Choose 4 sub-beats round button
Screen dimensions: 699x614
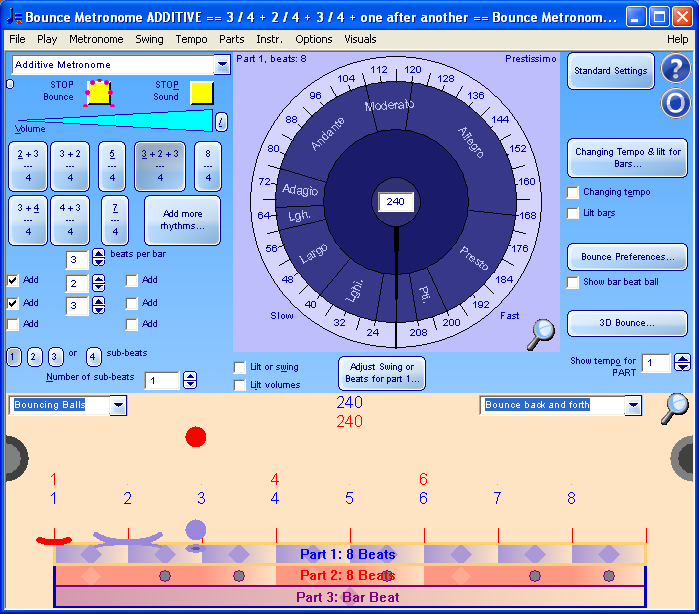(93, 357)
